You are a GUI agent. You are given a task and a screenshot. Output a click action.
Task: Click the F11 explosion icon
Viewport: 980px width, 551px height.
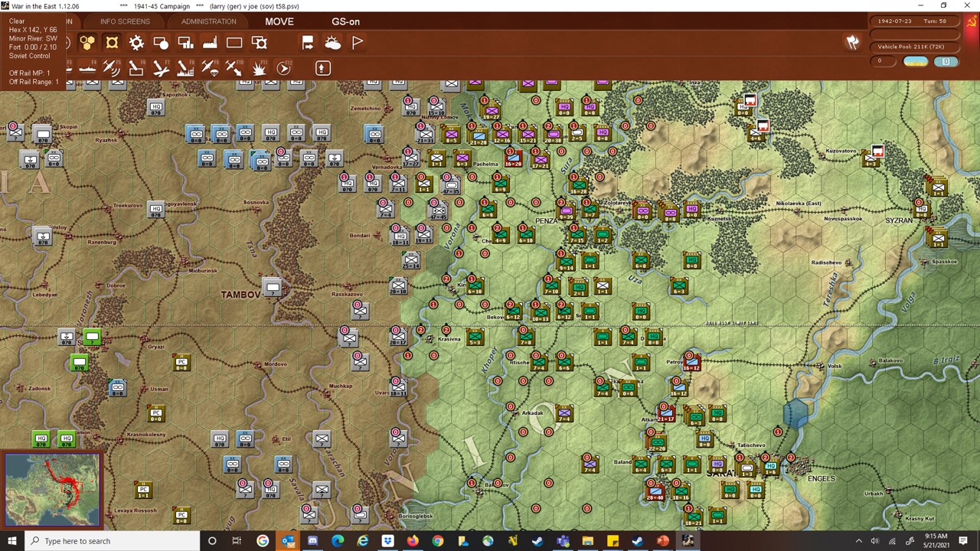259,69
